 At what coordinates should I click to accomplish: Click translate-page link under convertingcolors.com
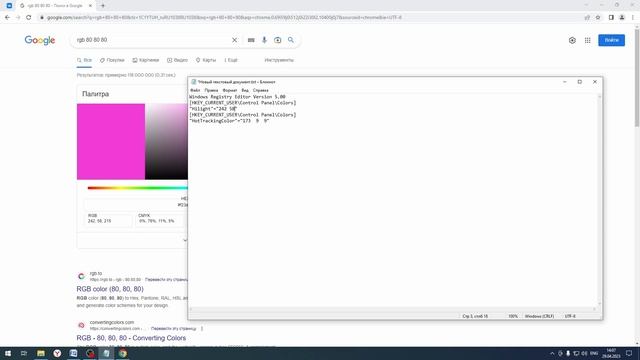click(173, 329)
